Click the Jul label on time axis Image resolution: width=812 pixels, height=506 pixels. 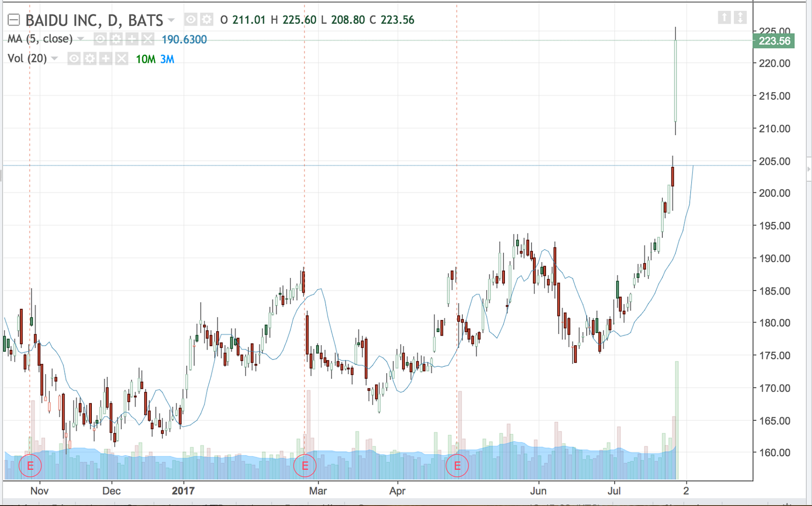[x=614, y=491]
